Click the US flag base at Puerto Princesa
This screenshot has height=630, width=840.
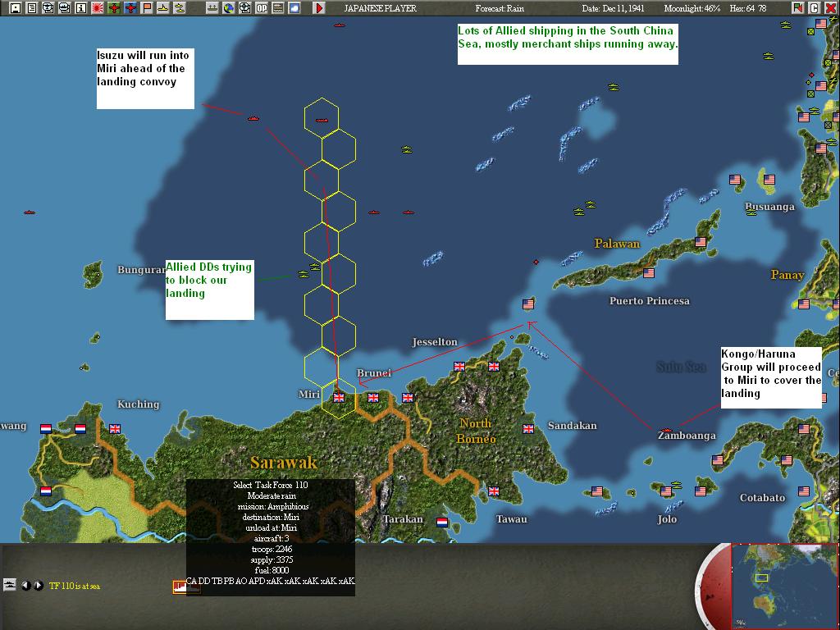[649, 273]
